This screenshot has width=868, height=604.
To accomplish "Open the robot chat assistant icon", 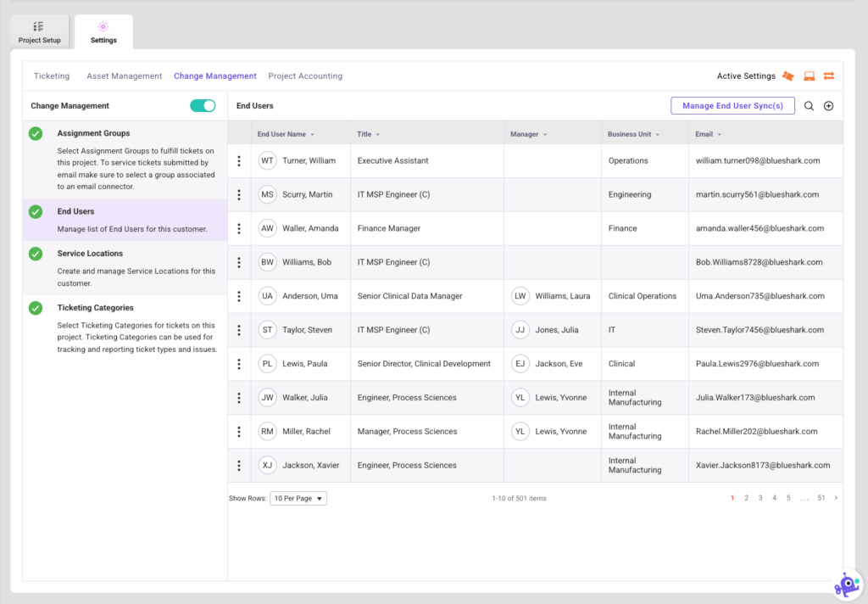I will coord(845,584).
